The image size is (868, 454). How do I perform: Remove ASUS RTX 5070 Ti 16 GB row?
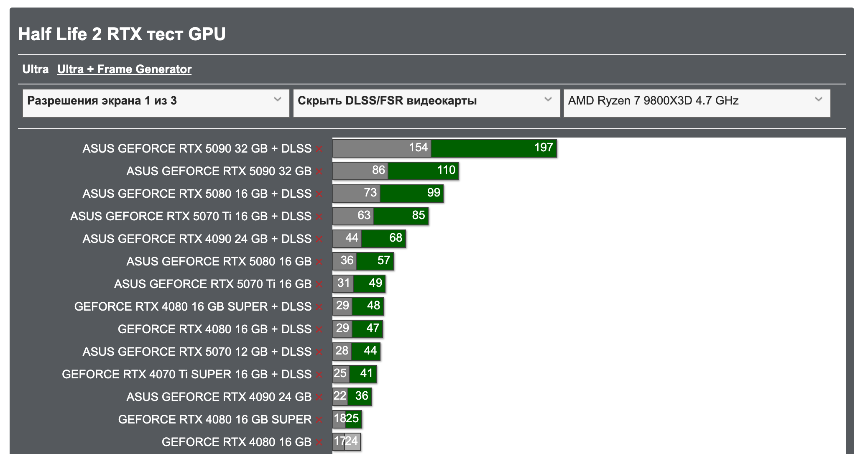(x=319, y=285)
